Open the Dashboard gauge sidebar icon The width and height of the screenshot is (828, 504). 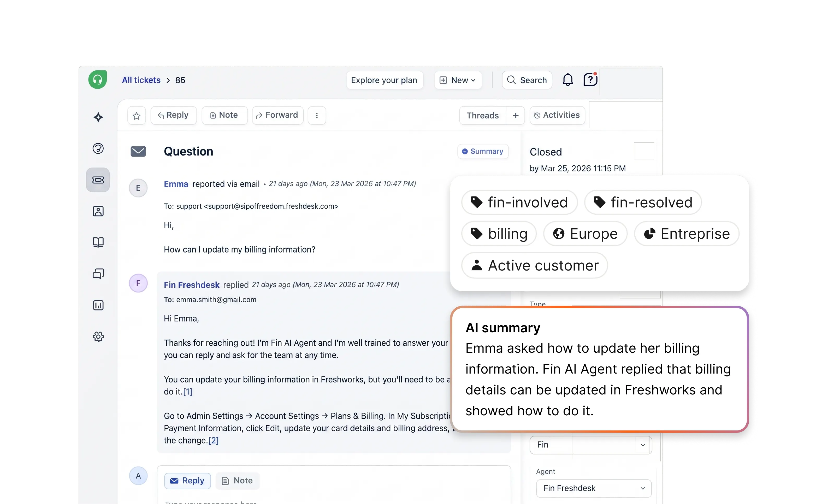pyautogui.click(x=98, y=148)
